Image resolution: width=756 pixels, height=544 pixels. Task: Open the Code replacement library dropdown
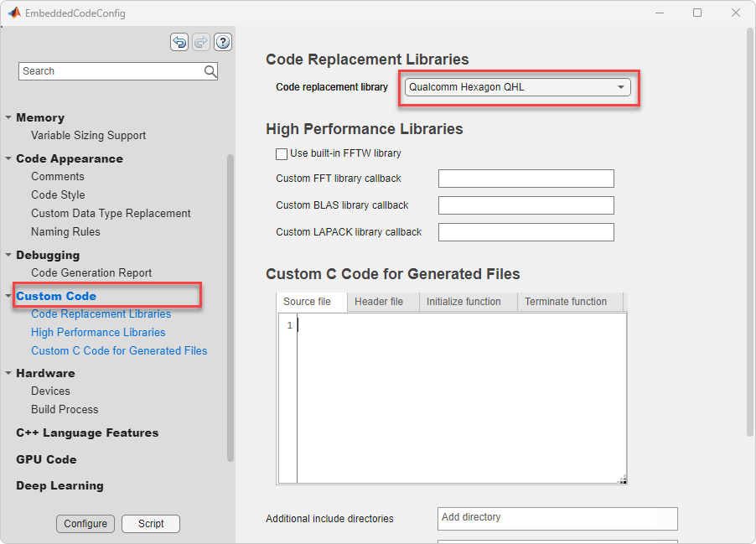coord(517,87)
